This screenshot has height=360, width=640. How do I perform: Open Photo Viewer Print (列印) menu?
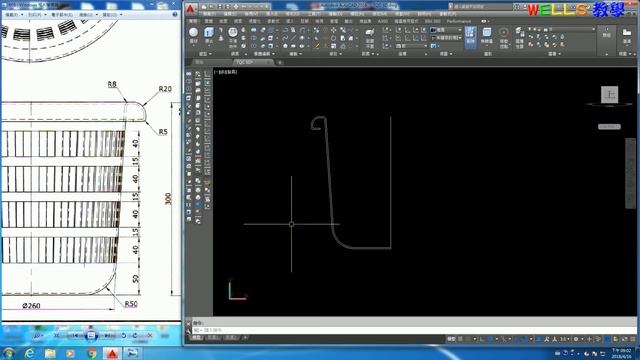coord(37,15)
